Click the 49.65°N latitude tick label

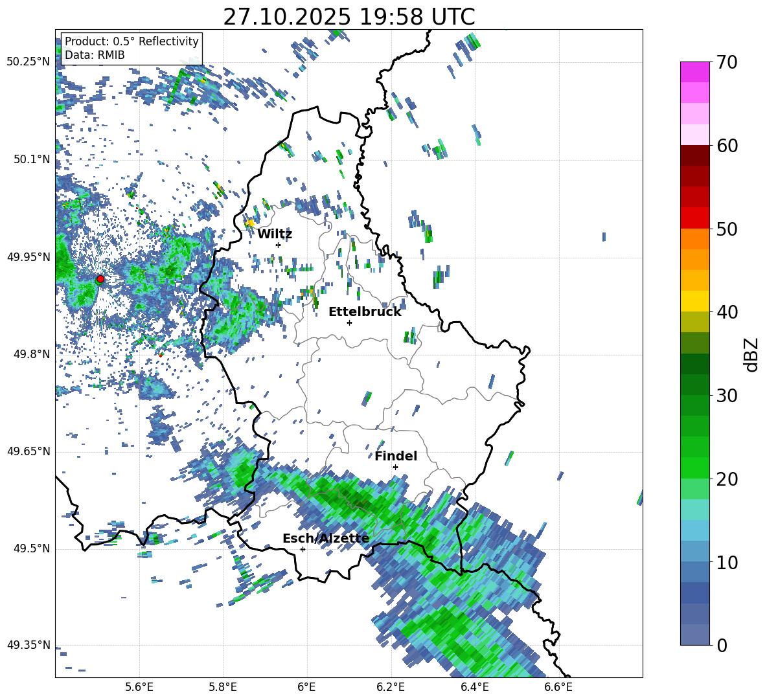point(29,451)
